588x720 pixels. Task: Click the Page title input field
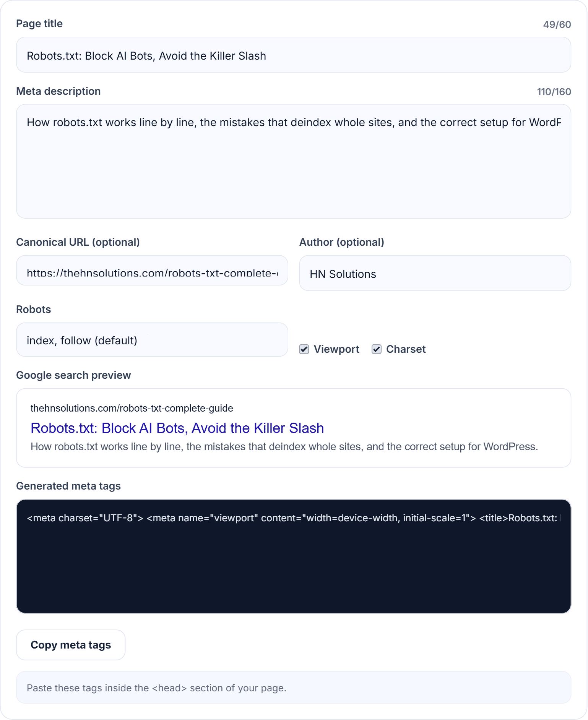click(x=293, y=55)
